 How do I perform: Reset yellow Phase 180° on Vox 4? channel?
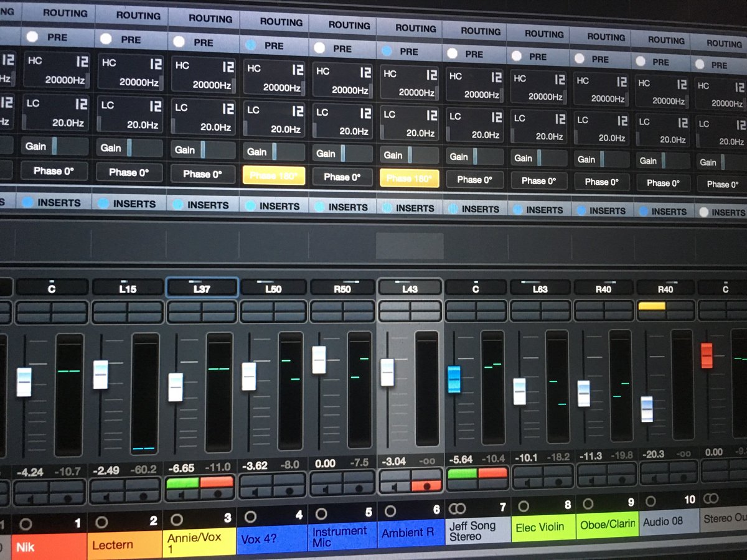click(274, 176)
